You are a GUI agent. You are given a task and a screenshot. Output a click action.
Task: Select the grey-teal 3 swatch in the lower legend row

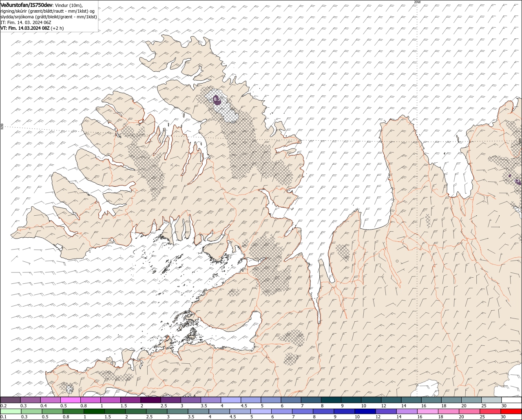177,411
